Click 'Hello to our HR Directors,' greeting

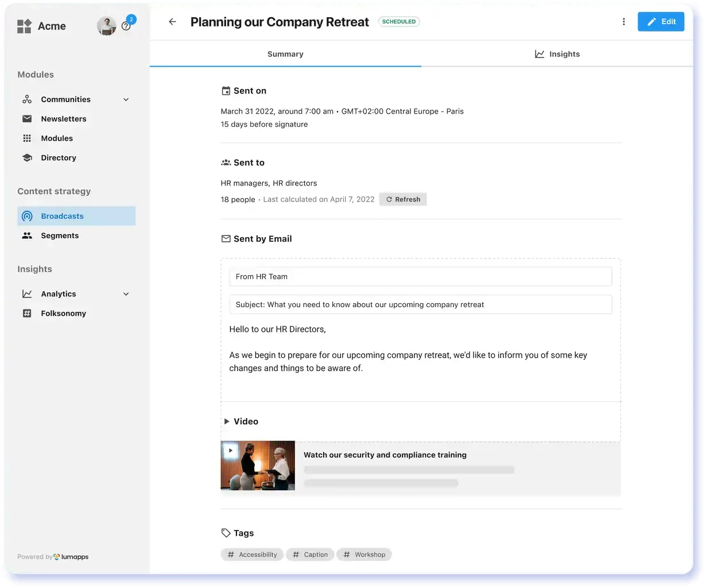coord(278,330)
